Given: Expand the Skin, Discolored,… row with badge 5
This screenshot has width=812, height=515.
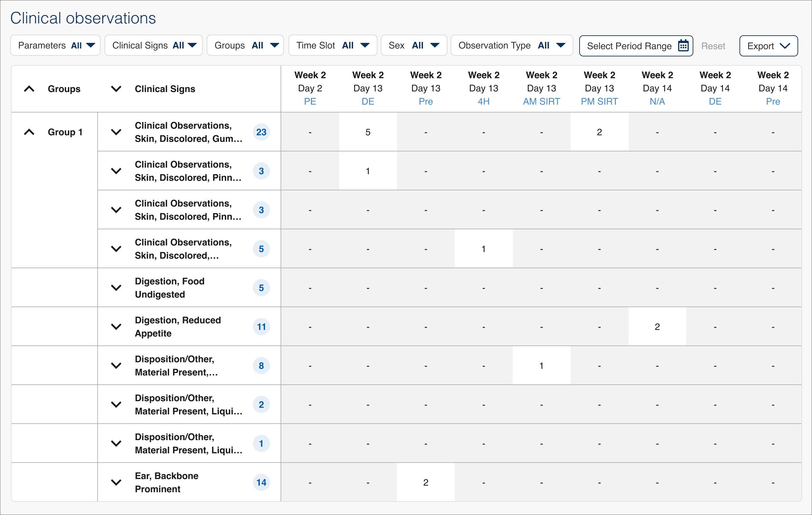Looking at the screenshot, I should tap(116, 249).
